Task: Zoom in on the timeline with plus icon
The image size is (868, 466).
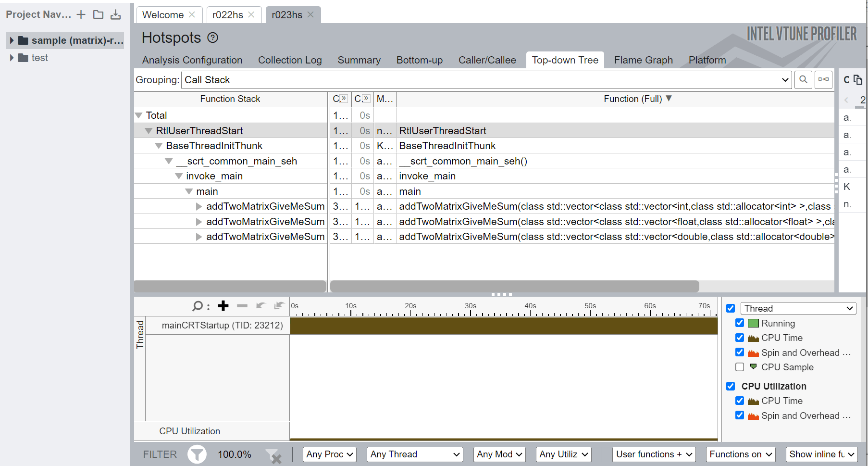Action: coord(223,306)
